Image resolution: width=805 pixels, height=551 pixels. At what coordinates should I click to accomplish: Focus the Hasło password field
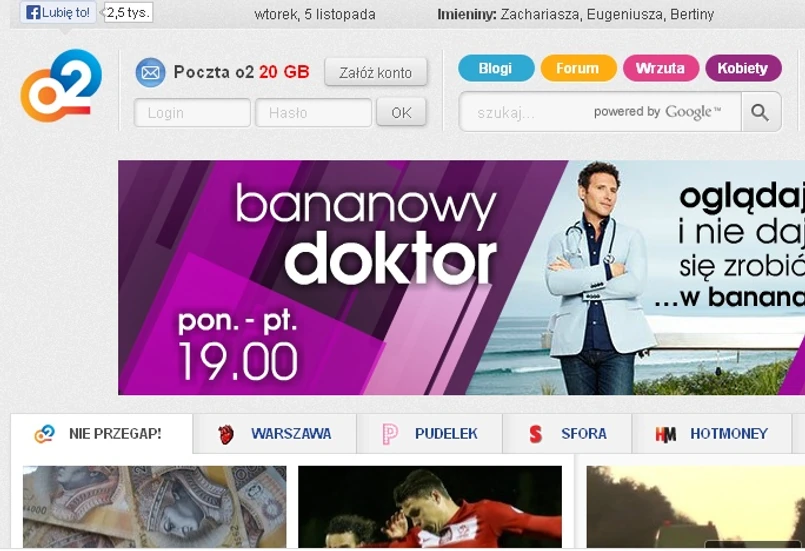(313, 112)
